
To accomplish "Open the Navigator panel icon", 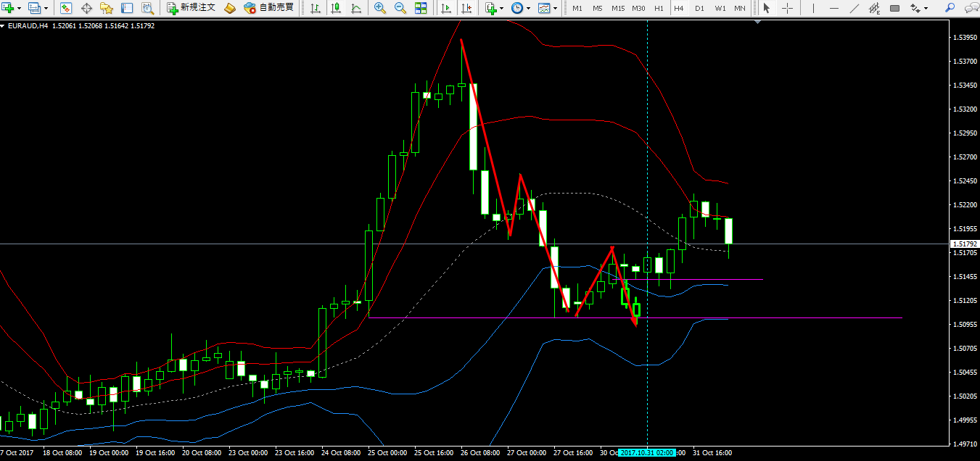I will tap(107, 9).
